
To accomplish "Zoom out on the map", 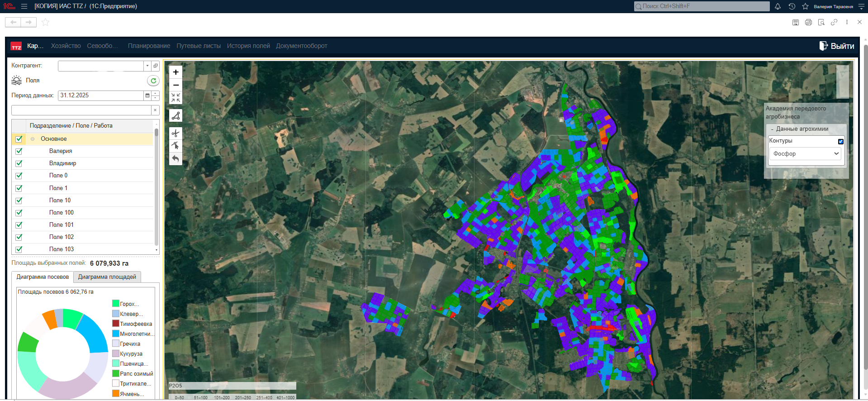I will tap(175, 85).
